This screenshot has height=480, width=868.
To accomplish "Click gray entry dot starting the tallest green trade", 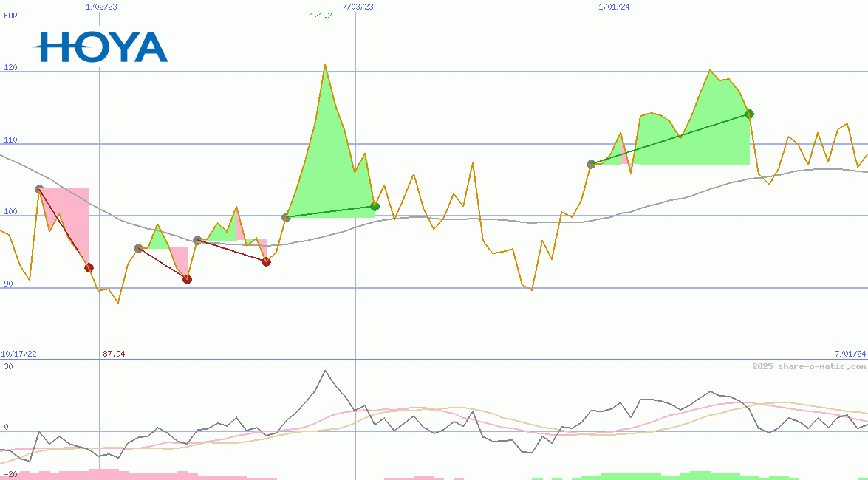I will point(286,217).
